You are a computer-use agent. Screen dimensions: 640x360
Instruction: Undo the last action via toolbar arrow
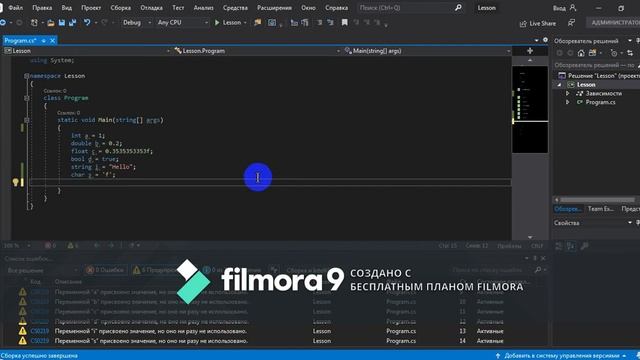tap(87, 22)
